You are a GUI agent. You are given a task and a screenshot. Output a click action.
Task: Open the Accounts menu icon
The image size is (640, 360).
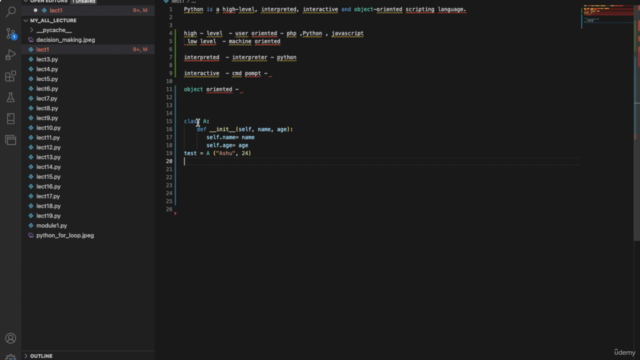(x=11, y=338)
